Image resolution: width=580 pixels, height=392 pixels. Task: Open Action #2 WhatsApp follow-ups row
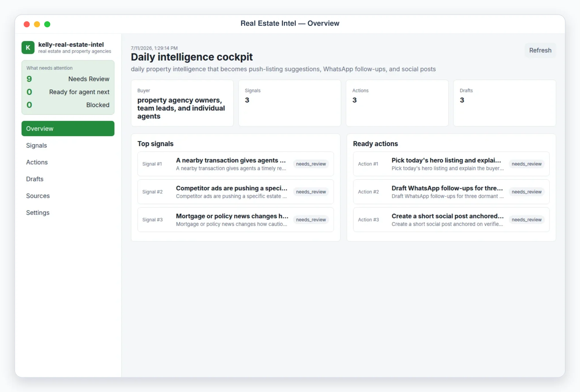point(451,192)
